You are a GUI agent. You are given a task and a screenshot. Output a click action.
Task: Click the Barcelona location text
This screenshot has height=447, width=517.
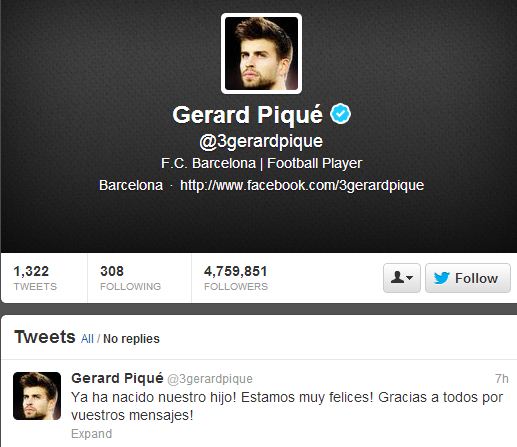click(x=131, y=185)
